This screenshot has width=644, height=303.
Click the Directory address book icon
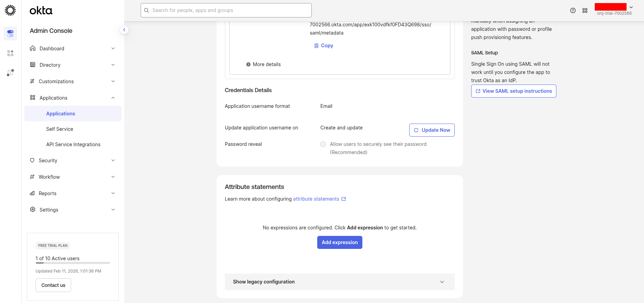click(x=33, y=65)
